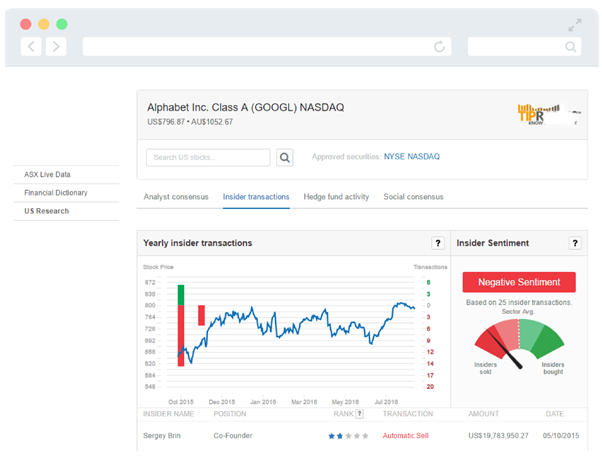Click Sergey Brin insider name
The height and width of the screenshot is (463, 602).
162,436
